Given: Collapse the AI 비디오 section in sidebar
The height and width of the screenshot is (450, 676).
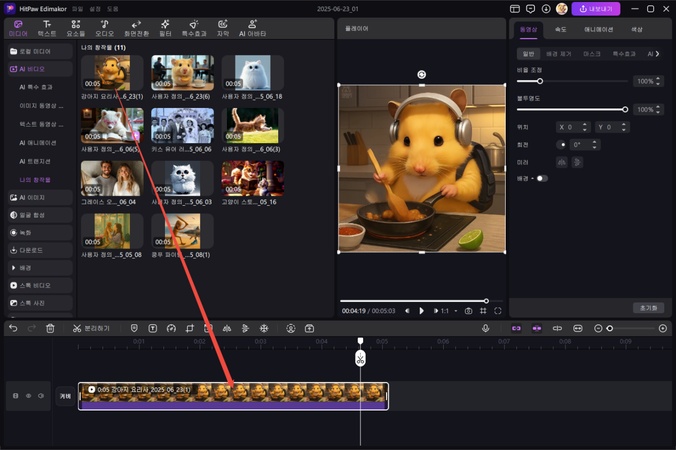Looking at the screenshot, I should [40, 69].
